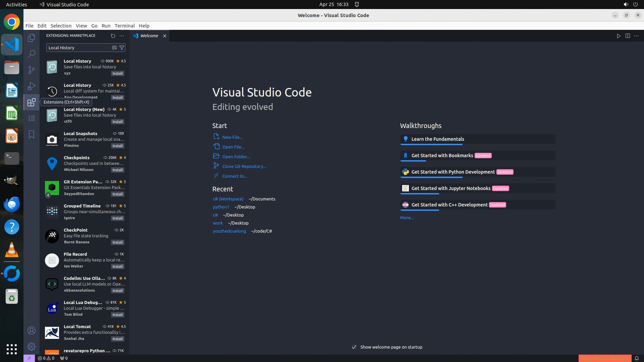Click the Clone Git Repository link
This screenshot has width=644, height=362.
tap(244, 166)
